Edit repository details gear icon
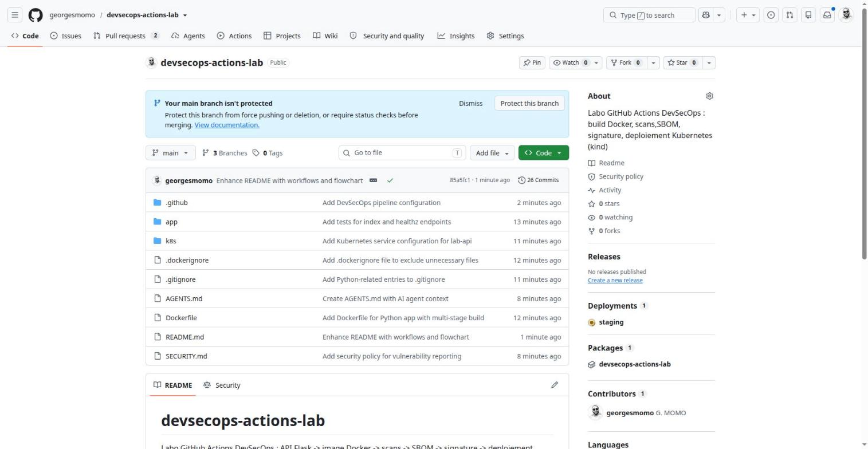Screen dimensions: 868x449 click(x=709, y=96)
